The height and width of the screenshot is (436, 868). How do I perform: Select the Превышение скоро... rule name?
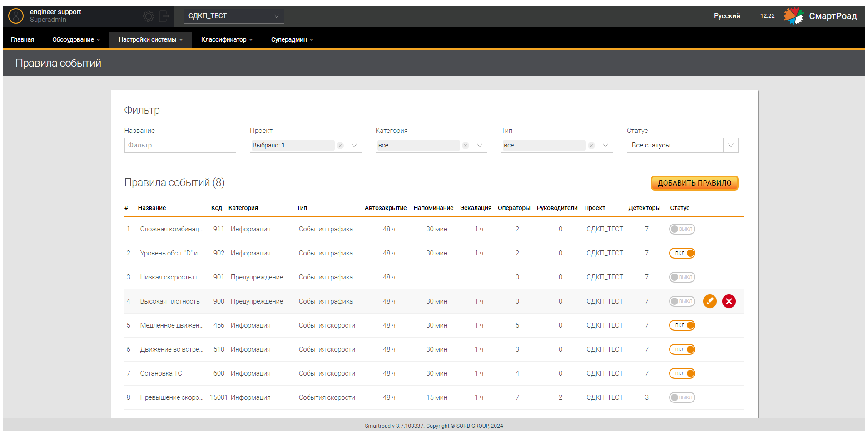tap(172, 397)
